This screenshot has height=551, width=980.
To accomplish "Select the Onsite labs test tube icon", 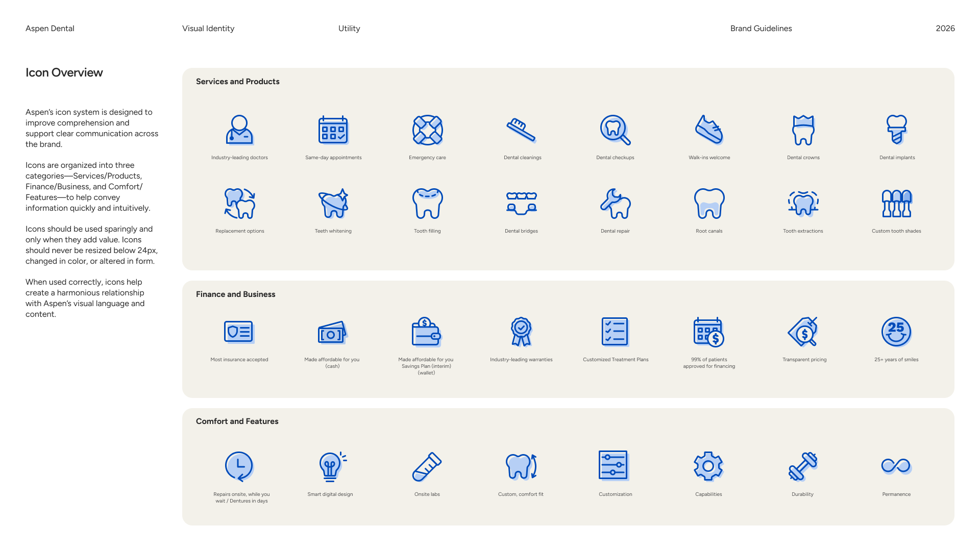I will coord(427,466).
